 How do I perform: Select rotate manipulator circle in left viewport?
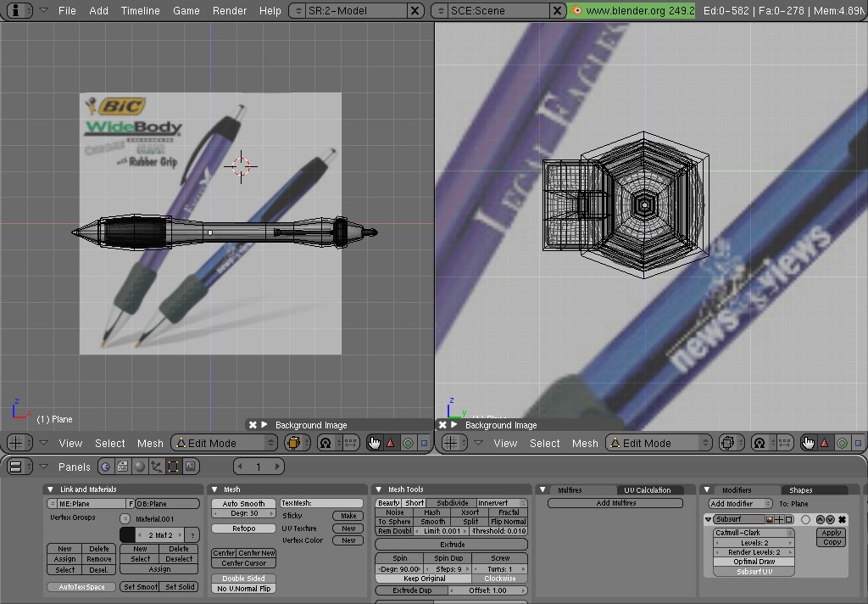(x=408, y=443)
